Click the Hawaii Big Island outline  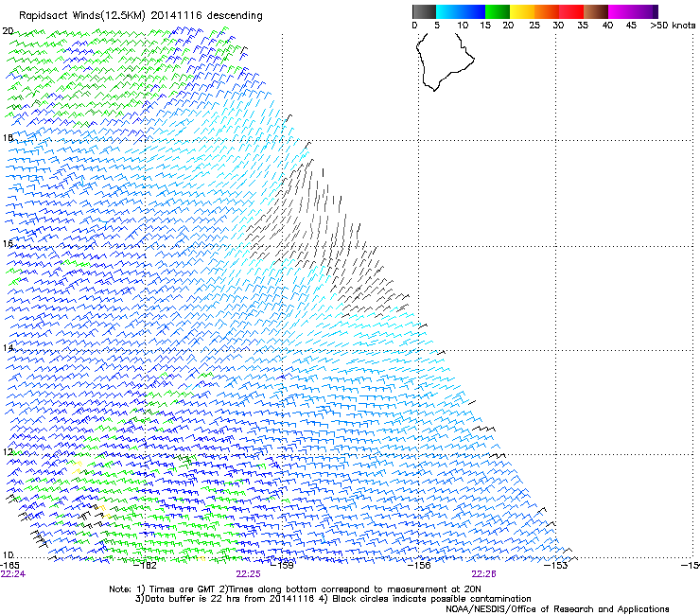[445, 62]
